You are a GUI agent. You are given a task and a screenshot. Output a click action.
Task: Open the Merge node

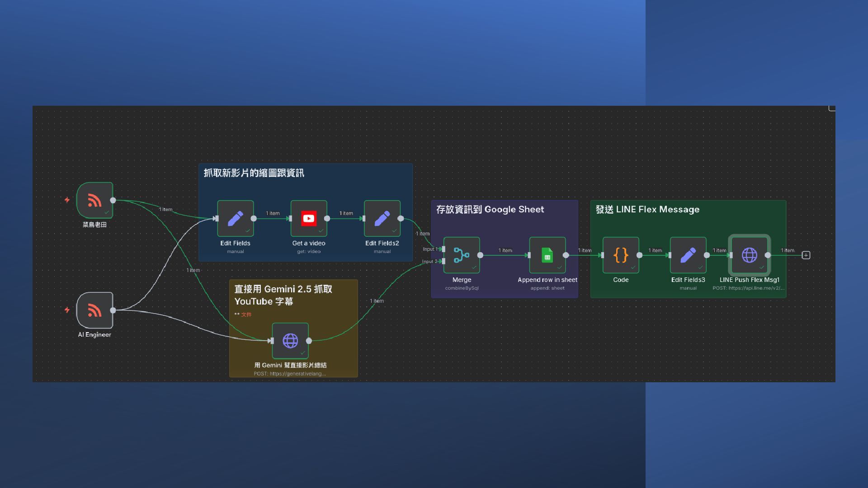[x=462, y=255]
